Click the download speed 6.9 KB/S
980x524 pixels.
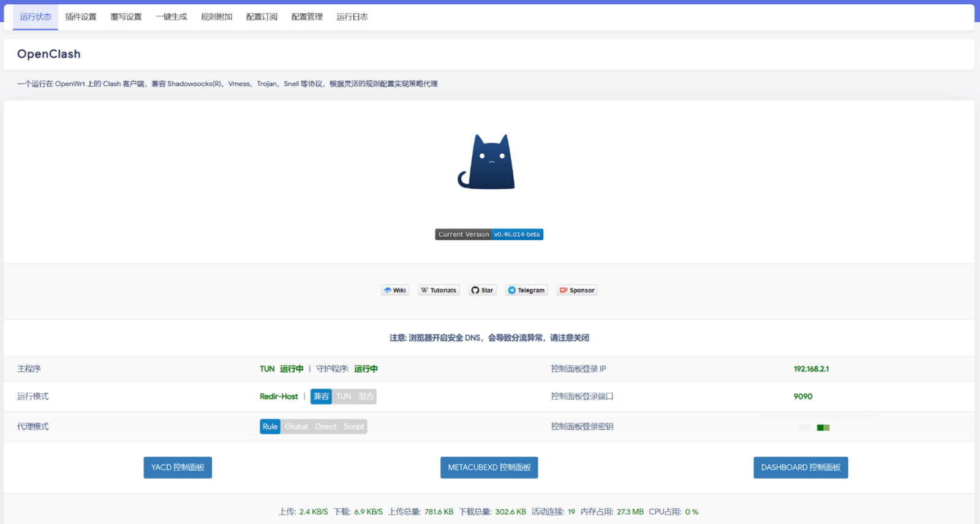[368, 512]
